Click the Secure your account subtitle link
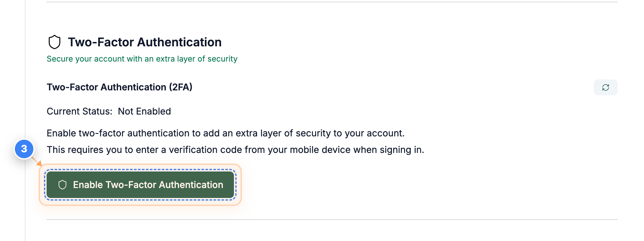 (142, 59)
